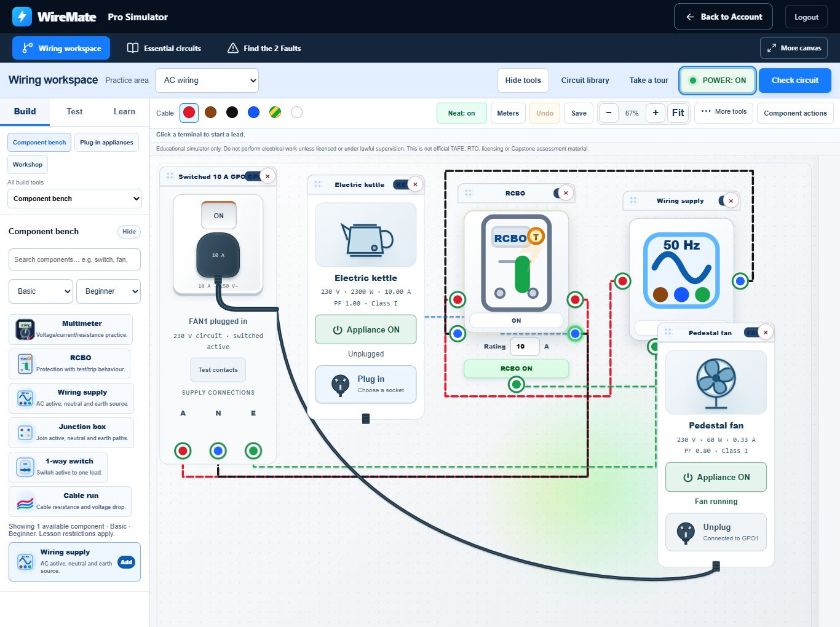Open the Component bench build tools dropdown

(74, 199)
